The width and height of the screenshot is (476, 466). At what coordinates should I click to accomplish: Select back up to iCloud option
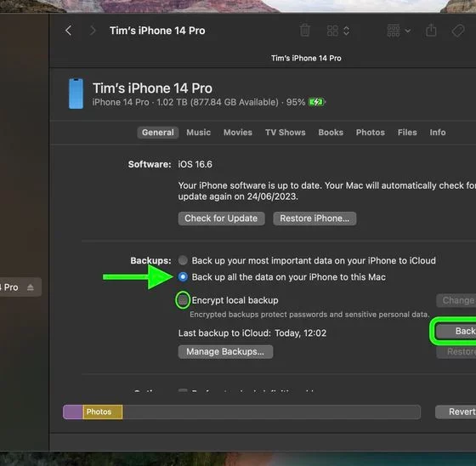(x=183, y=260)
